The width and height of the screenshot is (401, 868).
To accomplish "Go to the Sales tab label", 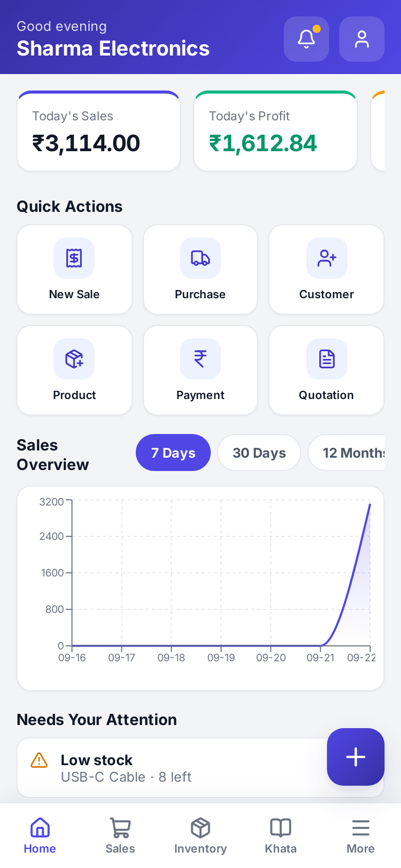I will click(120, 848).
